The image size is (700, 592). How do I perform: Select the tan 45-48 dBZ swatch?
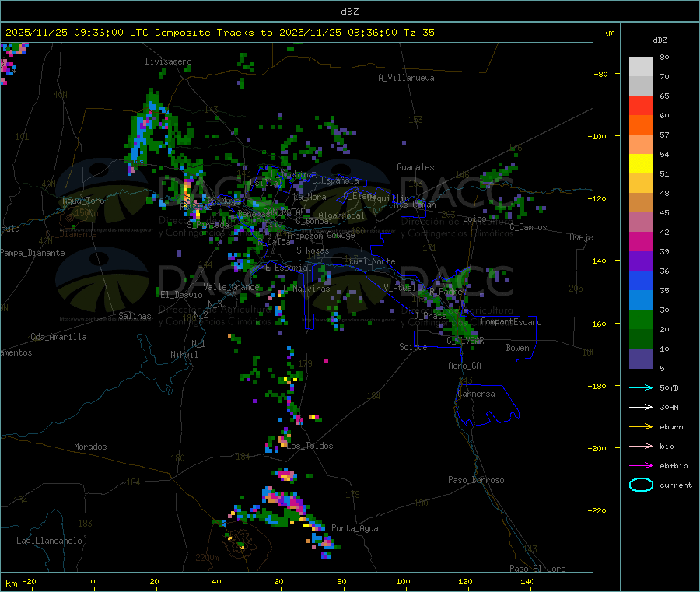[641, 203]
